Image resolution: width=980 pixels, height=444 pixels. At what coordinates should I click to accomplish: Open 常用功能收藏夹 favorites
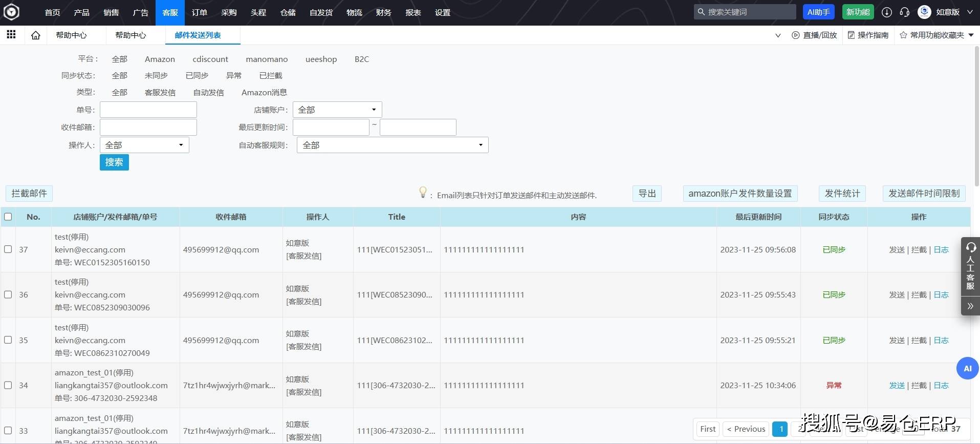coord(937,35)
